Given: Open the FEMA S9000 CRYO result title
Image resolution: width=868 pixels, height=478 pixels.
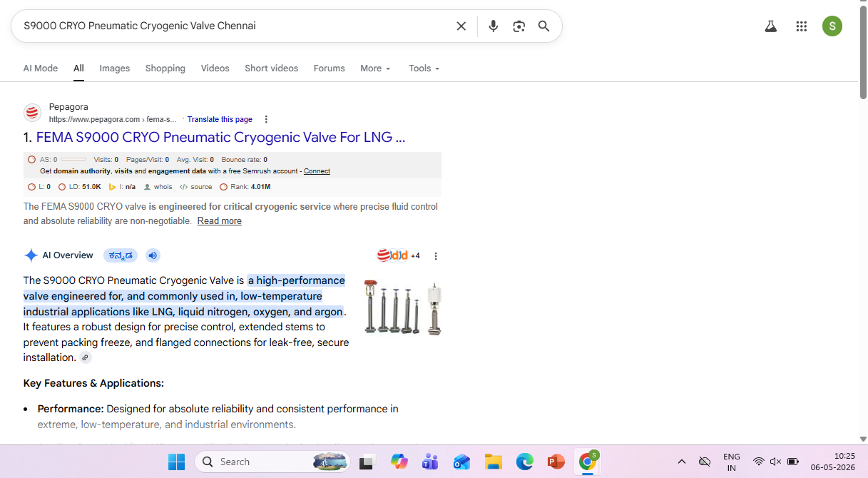Looking at the screenshot, I should point(221,137).
